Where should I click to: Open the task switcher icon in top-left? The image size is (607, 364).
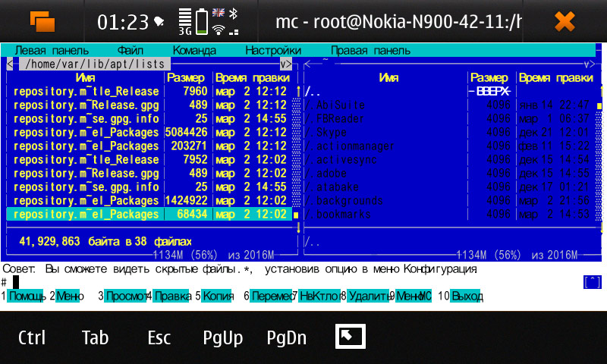coord(42,21)
